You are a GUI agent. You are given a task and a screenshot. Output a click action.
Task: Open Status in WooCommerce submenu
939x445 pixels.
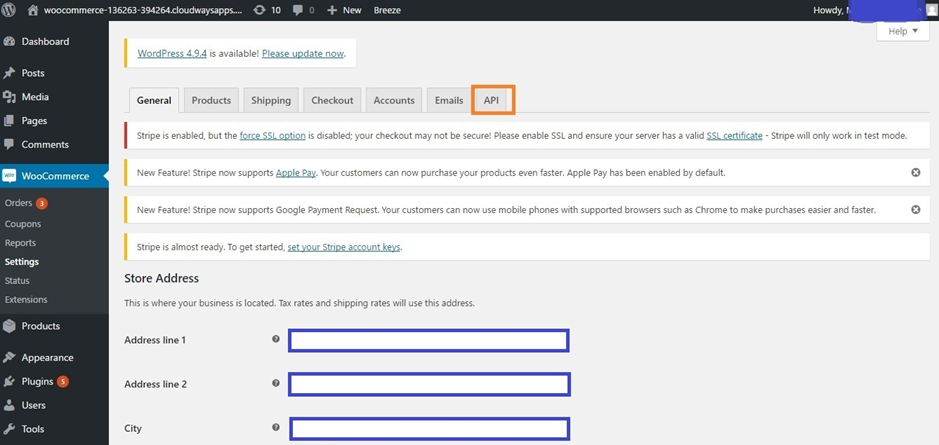pyautogui.click(x=17, y=281)
